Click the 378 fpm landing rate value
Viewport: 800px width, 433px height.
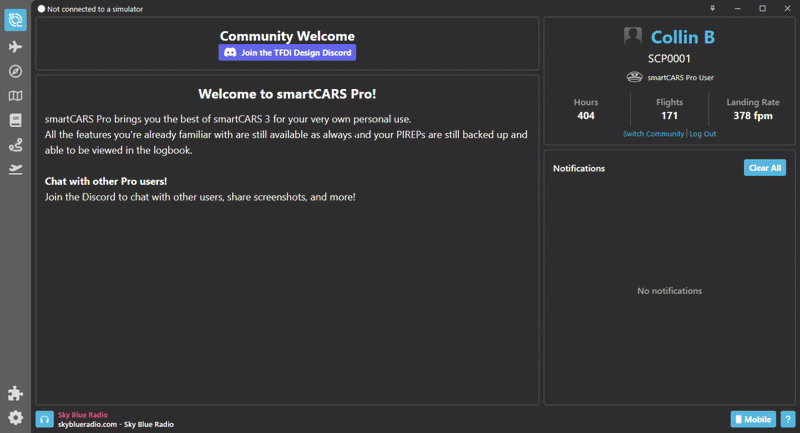pos(753,116)
